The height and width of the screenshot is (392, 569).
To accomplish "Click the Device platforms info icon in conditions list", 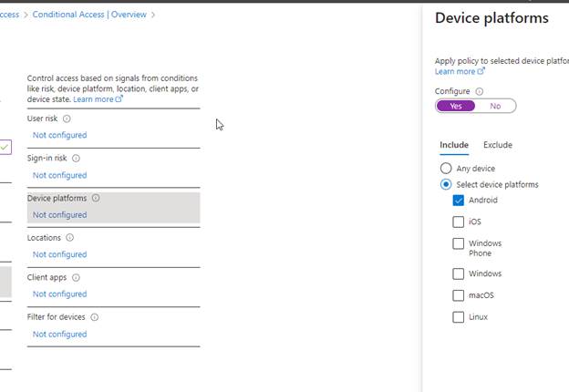I will 96,198.
